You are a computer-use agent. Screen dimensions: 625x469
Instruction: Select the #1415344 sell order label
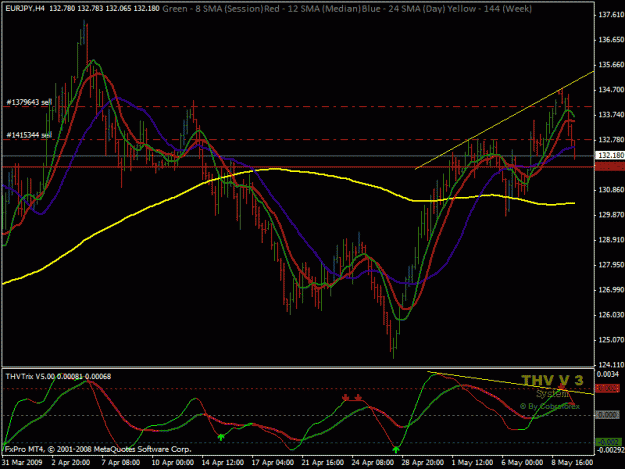[29, 135]
